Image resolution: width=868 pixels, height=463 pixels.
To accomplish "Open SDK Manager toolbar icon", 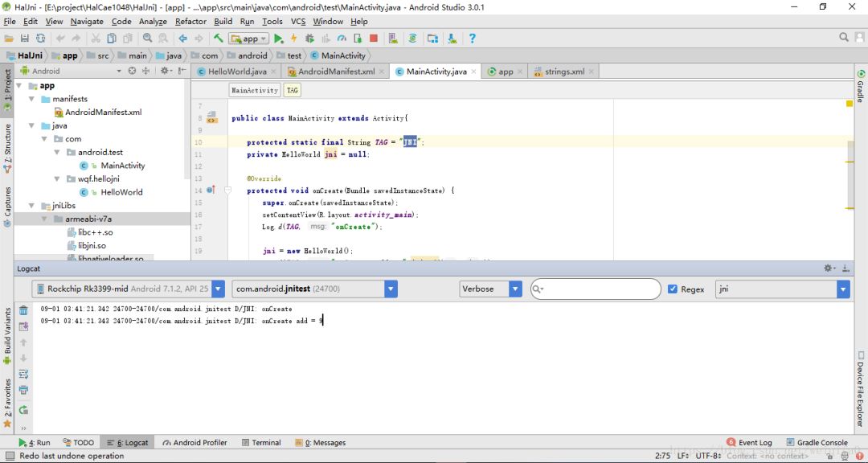I will tap(452, 39).
